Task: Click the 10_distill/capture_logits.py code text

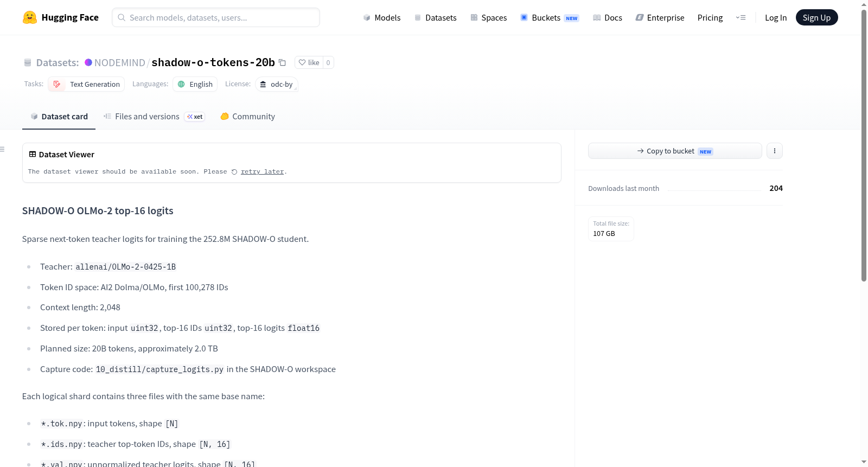Action: [159, 369]
